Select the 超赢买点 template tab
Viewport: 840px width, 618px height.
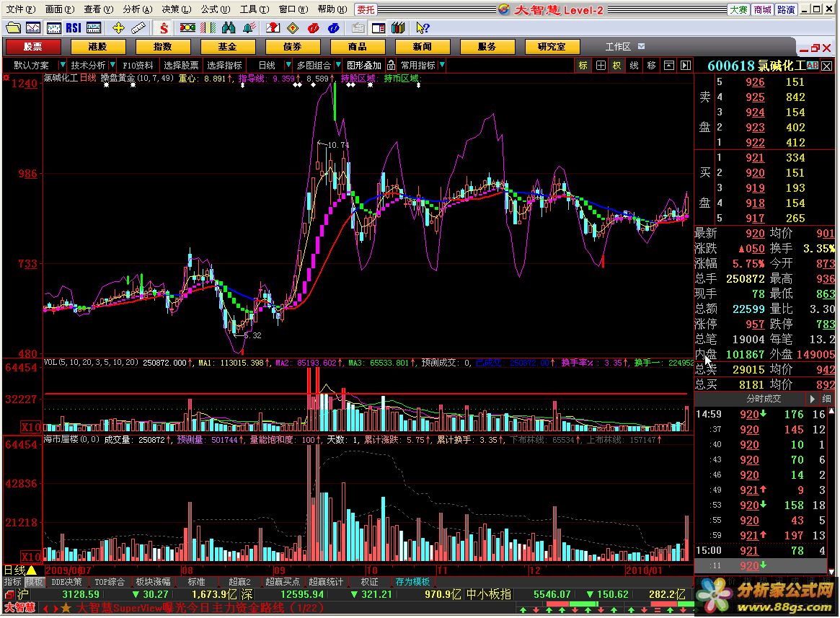tap(283, 582)
